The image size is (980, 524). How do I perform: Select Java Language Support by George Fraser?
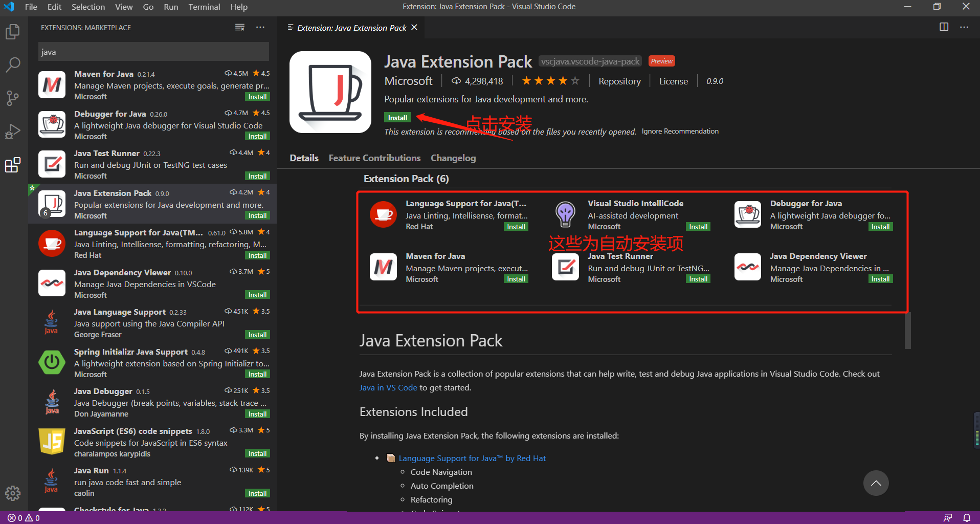tap(152, 323)
